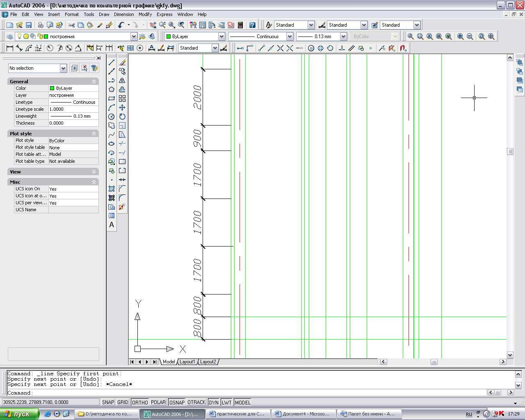The image size is (525, 420).
Task: Select the Circle draw tool
Action: point(112,116)
